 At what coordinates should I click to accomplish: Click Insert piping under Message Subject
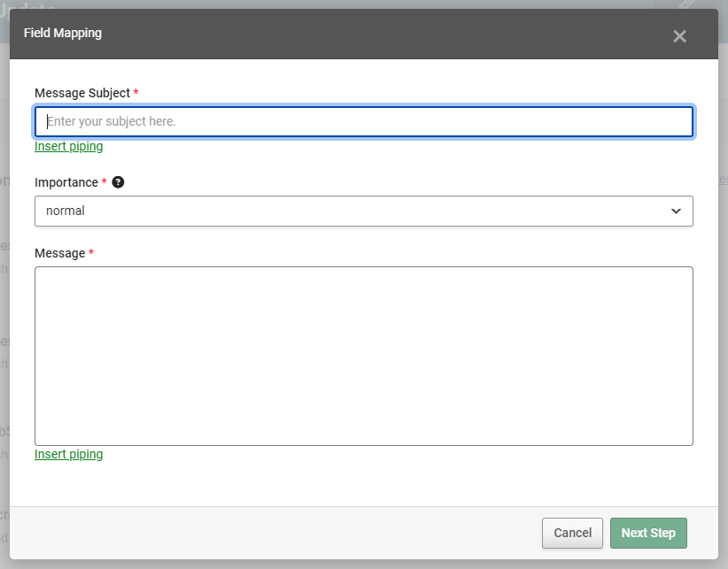69,146
